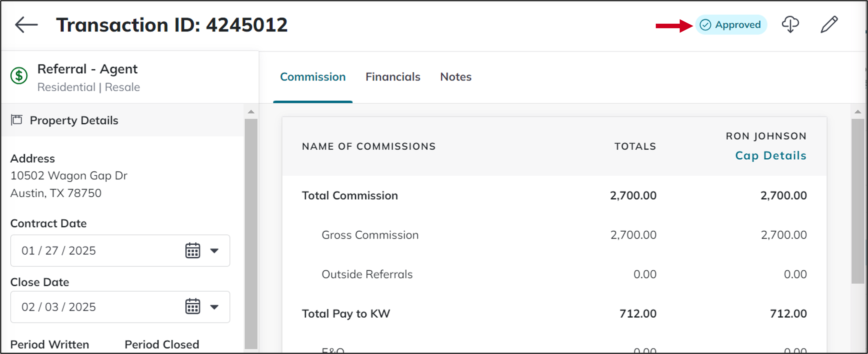Click the left panel scroll-up arrow
The width and height of the screenshot is (868, 354).
click(x=251, y=112)
